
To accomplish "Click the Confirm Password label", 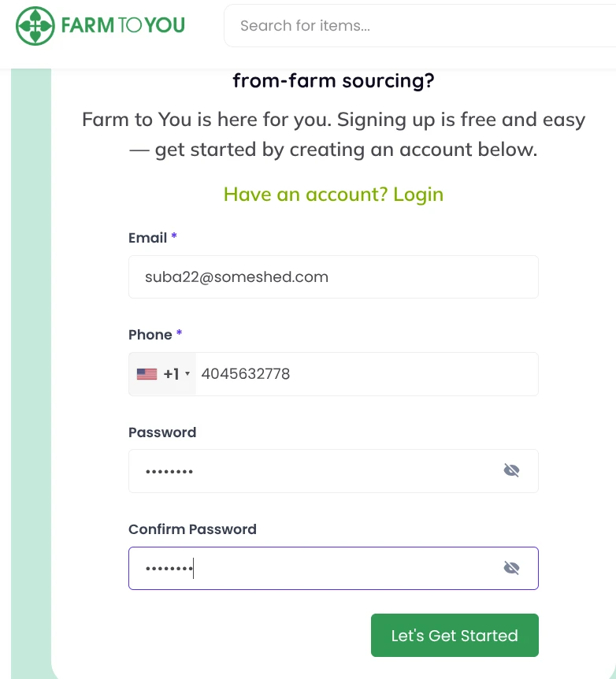I will [x=192, y=529].
